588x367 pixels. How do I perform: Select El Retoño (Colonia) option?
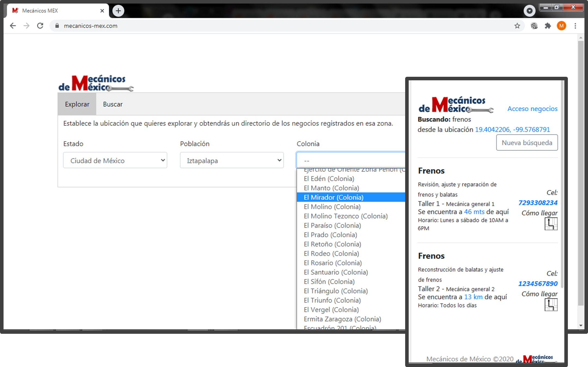351,244
